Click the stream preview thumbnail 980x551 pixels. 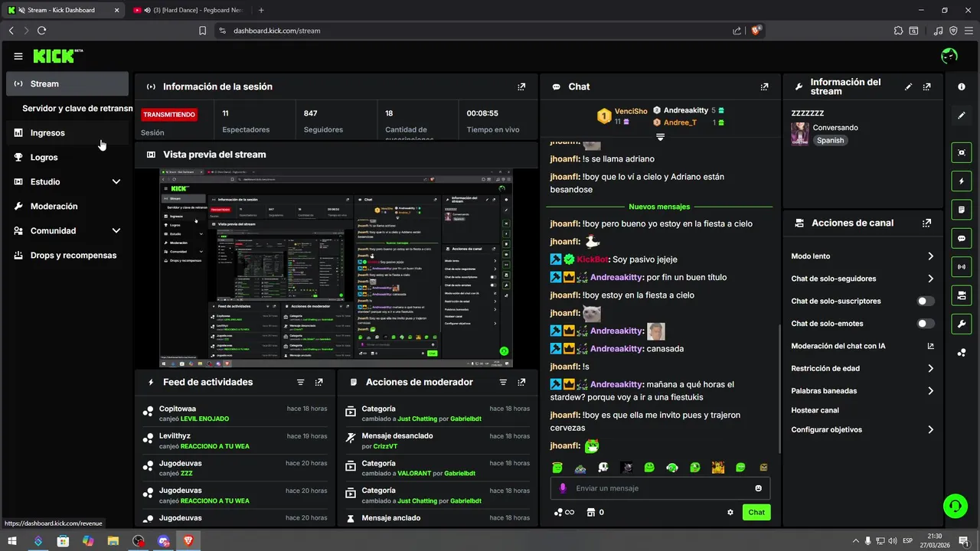coord(336,268)
